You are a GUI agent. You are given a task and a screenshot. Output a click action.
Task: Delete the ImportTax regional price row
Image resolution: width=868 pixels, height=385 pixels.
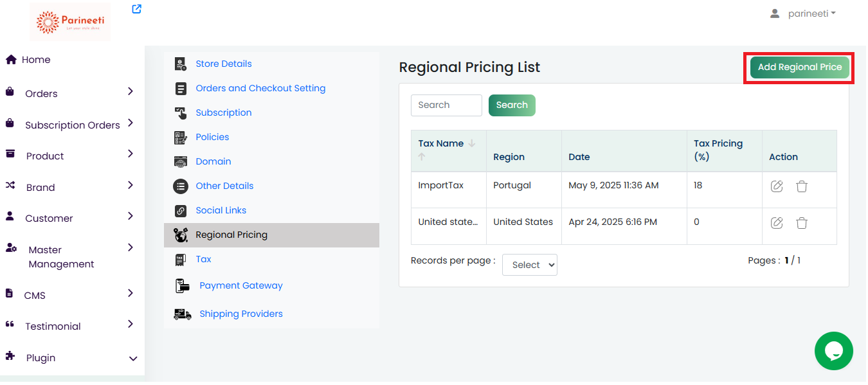pyautogui.click(x=802, y=186)
